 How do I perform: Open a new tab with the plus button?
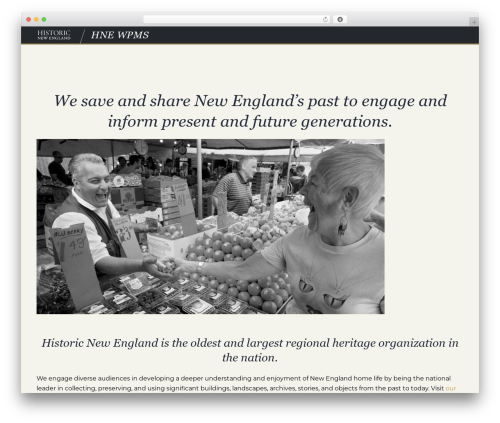tap(474, 22)
